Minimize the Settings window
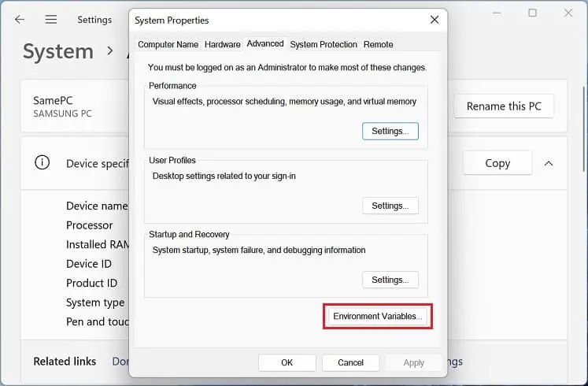Viewport: 588px width, 386px height. (497, 13)
